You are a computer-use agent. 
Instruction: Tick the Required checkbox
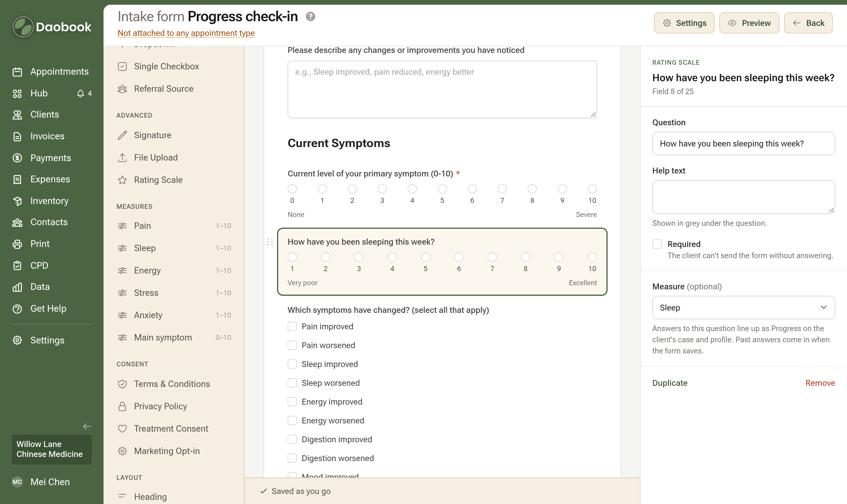tap(657, 244)
